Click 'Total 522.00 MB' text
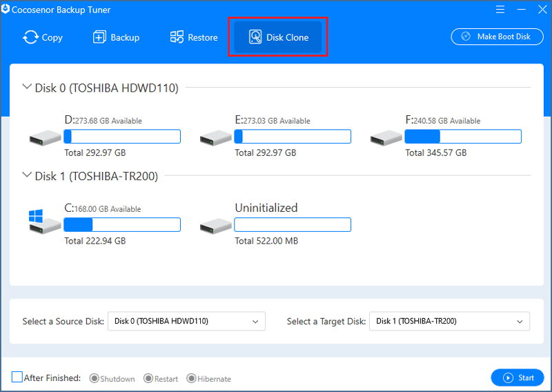Viewport: 552px width, 392px height. pos(266,241)
